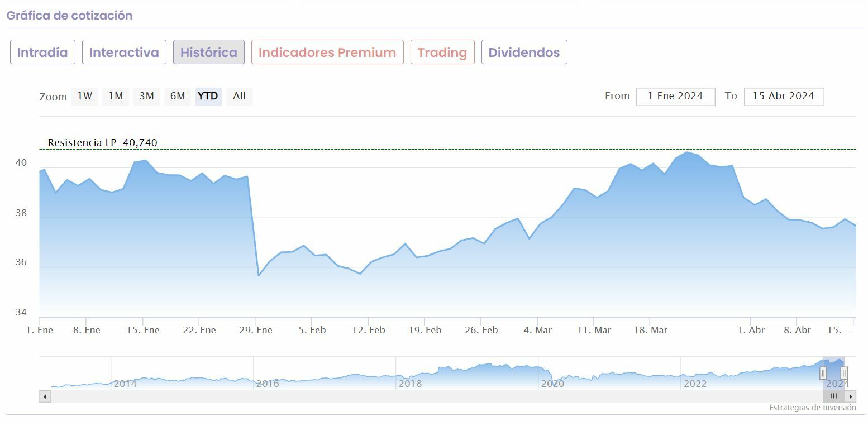Click the navigator scrollbar left arrow
The image size is (868, 426).
(x=45, y=396)
